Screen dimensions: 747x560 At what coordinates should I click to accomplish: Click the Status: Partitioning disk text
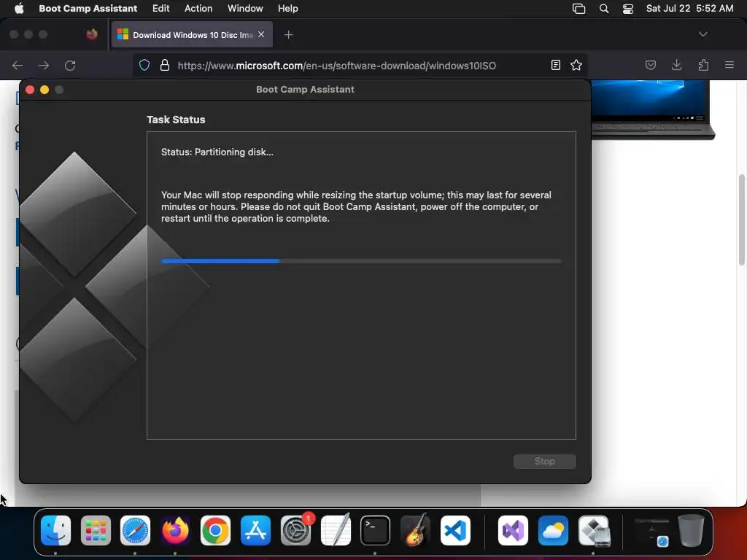point(217,152)
